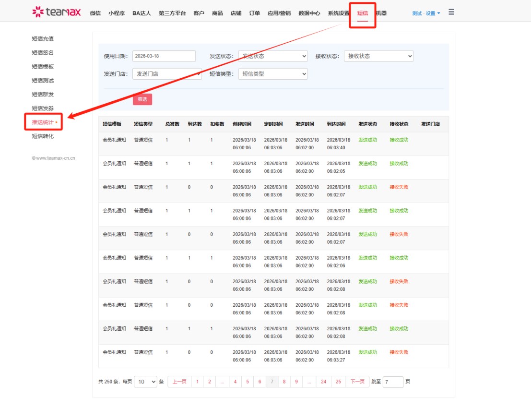The width and height of the screenshot is (531, 420).
Task: Open 短信群发 in the sidebar
Action: coord(43,95)
